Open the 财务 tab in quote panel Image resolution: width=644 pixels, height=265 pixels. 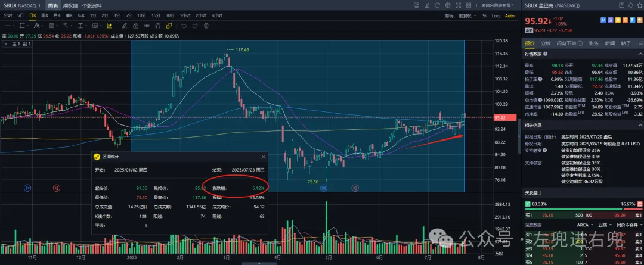[x=593, y=43]
